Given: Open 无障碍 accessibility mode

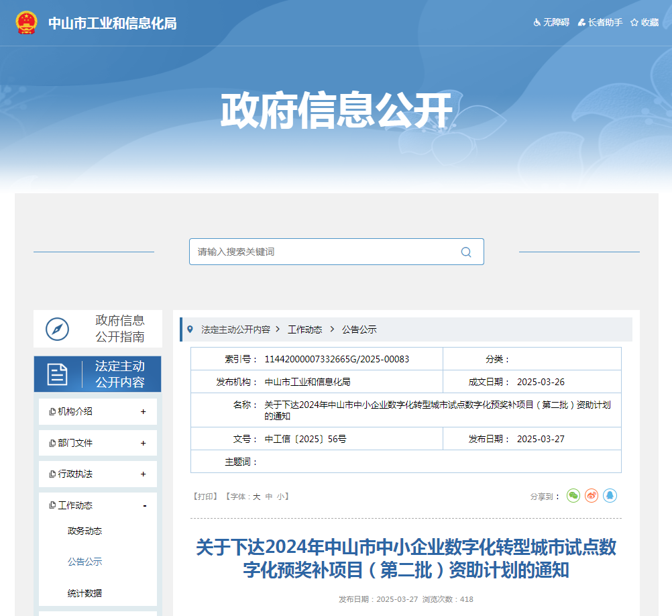Looking at the screenshot, I should [551, 22].
